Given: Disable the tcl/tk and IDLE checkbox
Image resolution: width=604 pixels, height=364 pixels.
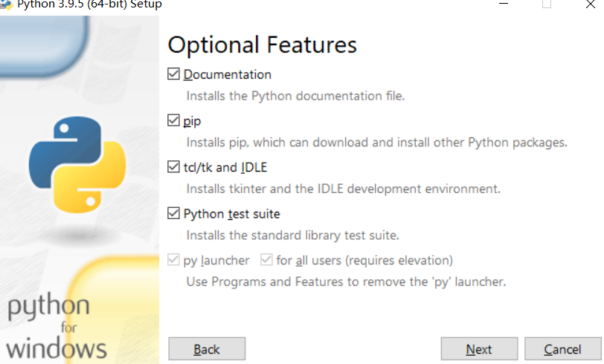Looking at the screenshot, I should pyautogui.click(x=174, y=167).
